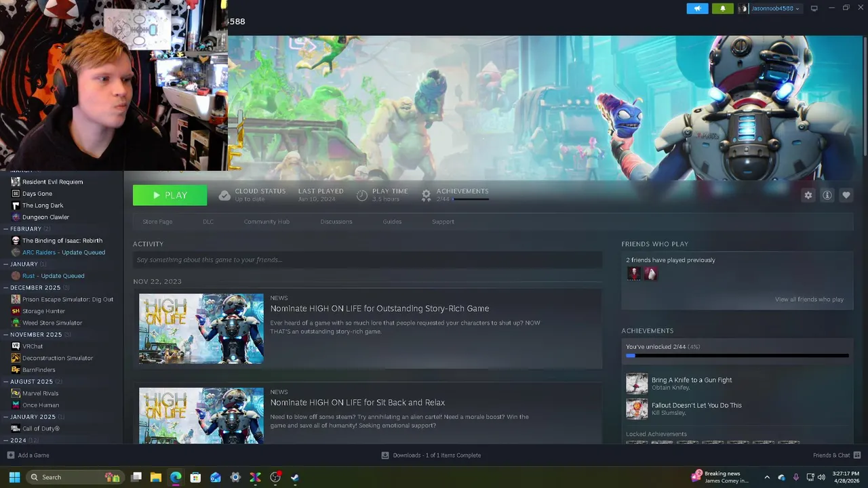Open the green notifications bell
This screenshot has height=488, width=868.
coord(722,8)
